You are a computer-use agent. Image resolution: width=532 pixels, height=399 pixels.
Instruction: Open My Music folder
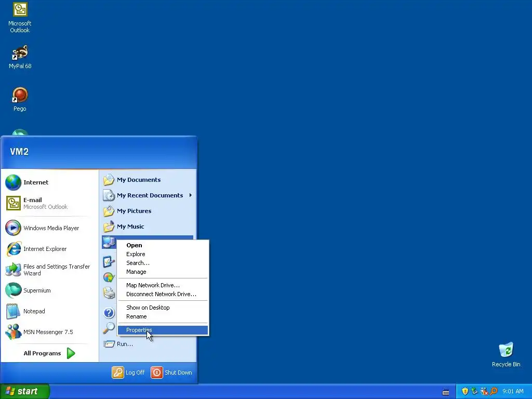click(x=148, y=227)
